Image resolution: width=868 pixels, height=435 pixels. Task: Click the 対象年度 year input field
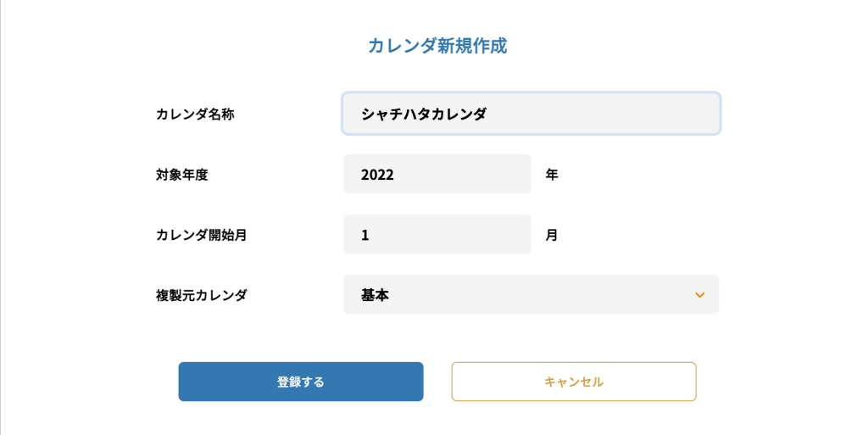pos(437,175)
